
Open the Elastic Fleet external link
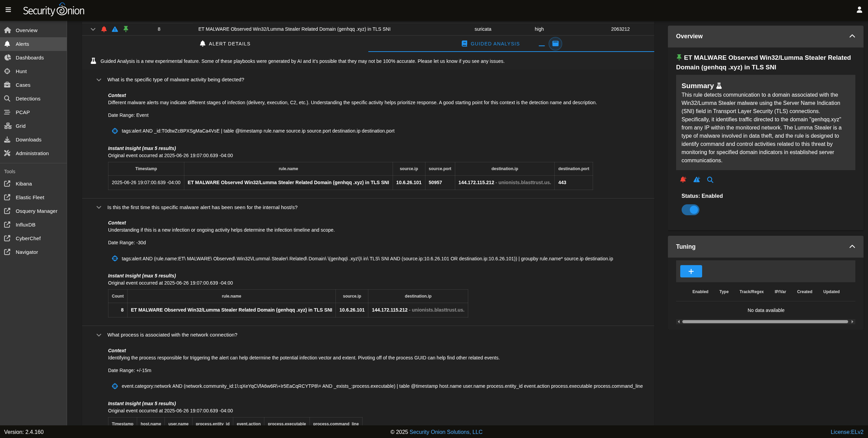33,197
